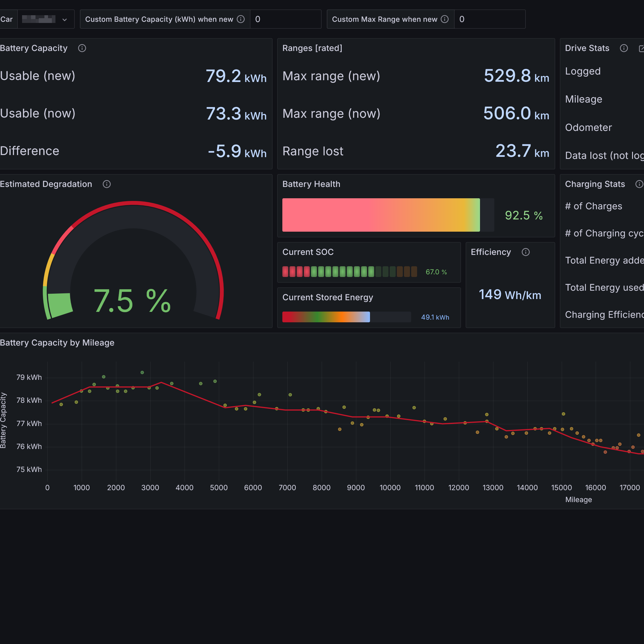
Task: Click Charging Stats info icon
Action: click(x=639, y=184)
